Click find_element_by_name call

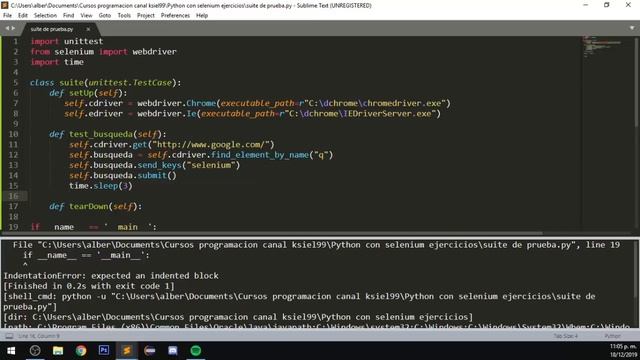(260, 155)
